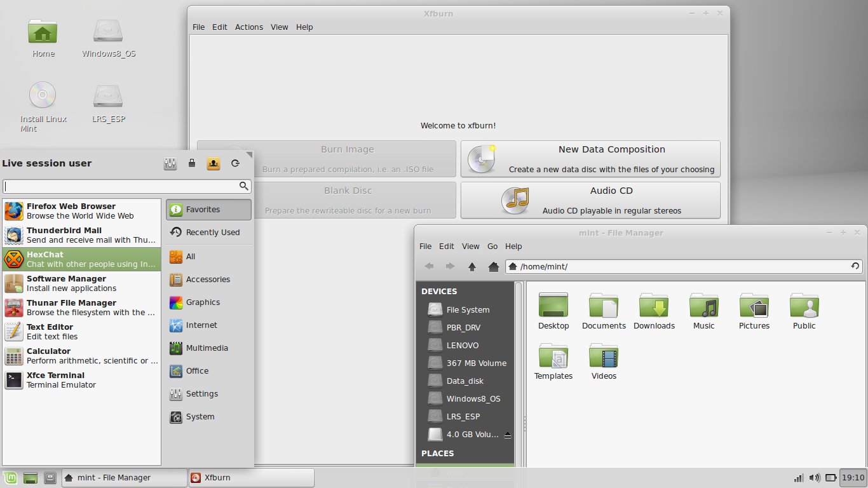Viewport: 868px width, 488px height.
Task: Lock the screen via padlock icon
Action: point(191,163)
